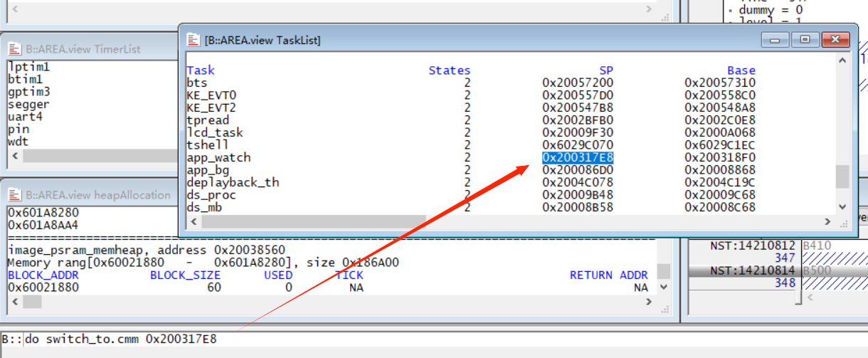Click the tshell task name
Image resolution: width=868 pixels, height=358 pixels.
point(208,145)
